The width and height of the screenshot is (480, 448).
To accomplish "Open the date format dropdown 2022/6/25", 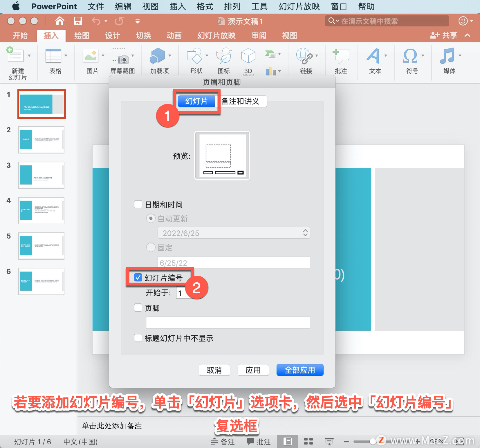I will click(234, 233).
